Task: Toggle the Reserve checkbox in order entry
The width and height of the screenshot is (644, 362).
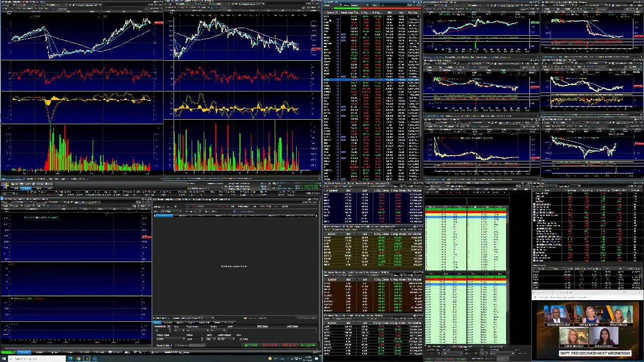Action: coord(176,345)
